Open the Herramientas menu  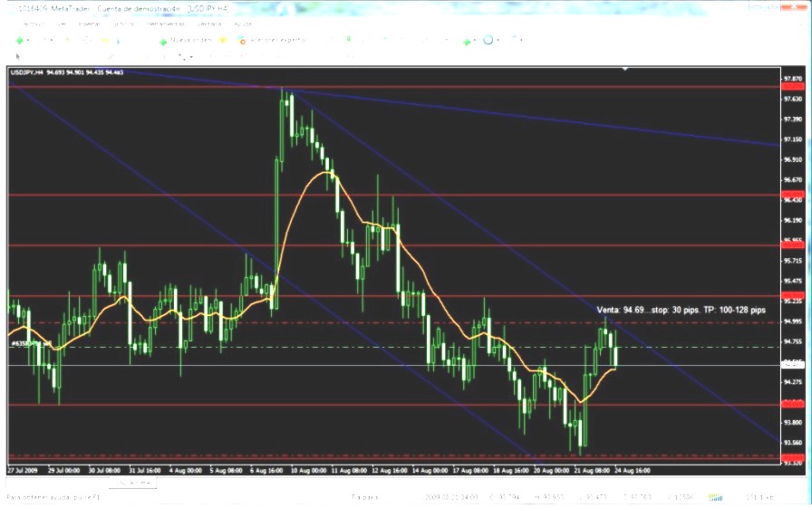coord(166,24)
